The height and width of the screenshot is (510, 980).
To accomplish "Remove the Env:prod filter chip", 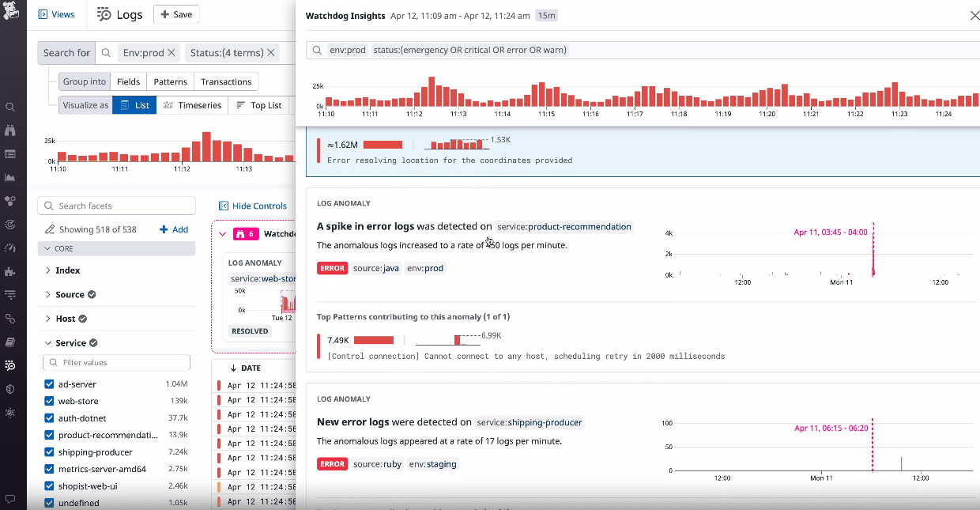I will point(172,53).
